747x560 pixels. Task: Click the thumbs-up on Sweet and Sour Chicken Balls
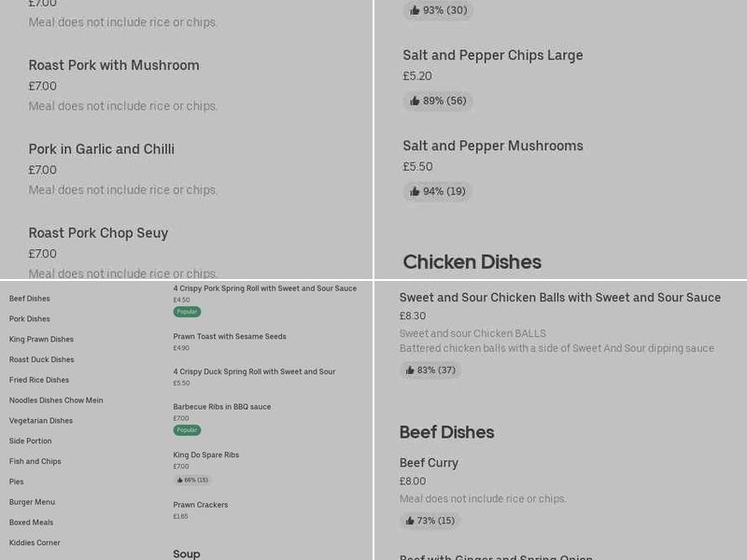430,370
